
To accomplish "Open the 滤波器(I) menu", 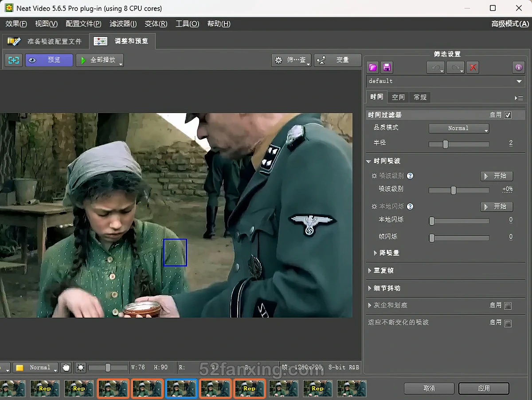I will (x=123, y=24).
